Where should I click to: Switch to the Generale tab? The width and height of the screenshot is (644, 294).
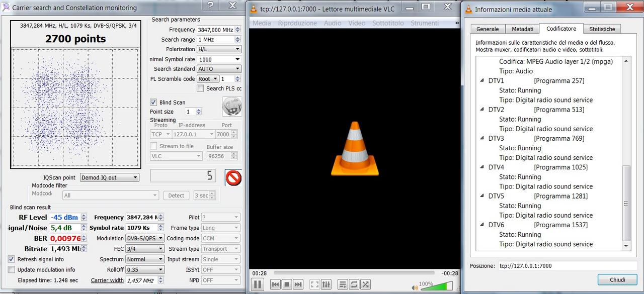click(x=488, y=29)
